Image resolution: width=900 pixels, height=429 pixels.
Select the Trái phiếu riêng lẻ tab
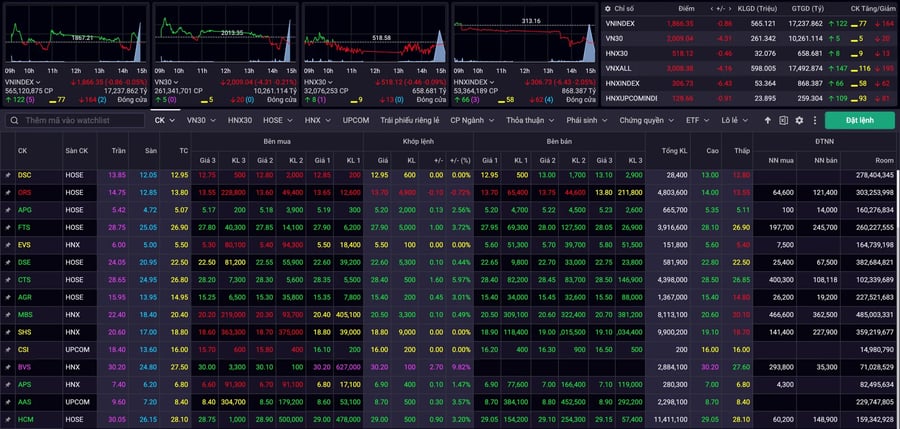(x=410, y=121)
